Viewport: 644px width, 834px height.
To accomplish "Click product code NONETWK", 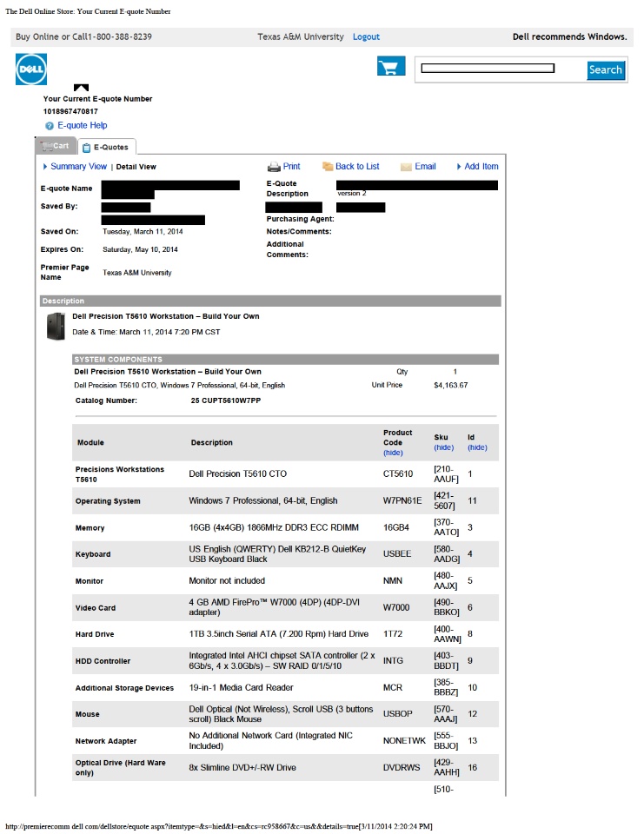I will click(x=404, y=741).
